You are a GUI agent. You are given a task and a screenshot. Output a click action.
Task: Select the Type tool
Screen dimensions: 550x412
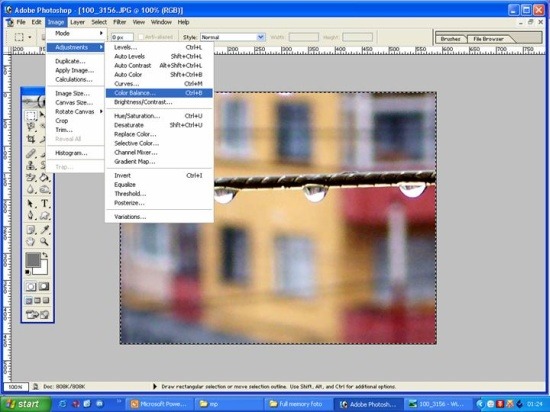pyautogui.click(x=45, y=203)
